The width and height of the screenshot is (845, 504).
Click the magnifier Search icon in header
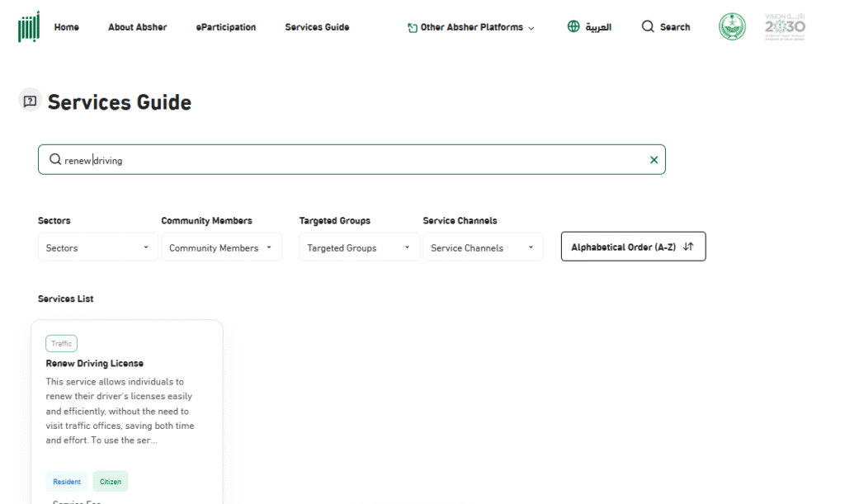pyautogui.click(x=648, y=26)
